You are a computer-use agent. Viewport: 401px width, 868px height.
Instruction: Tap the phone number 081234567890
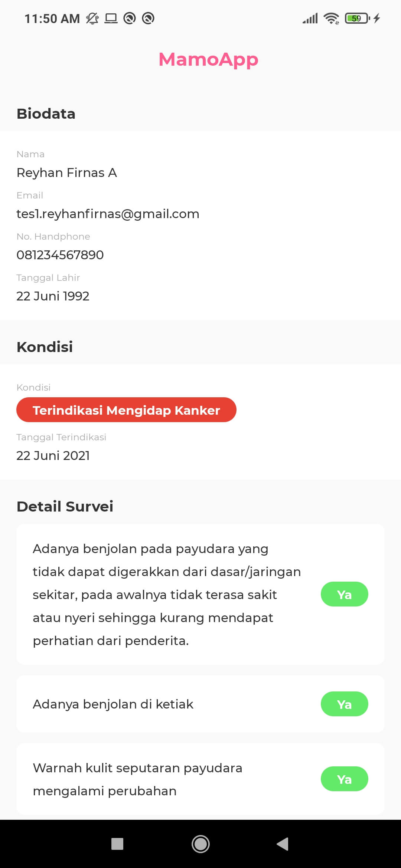coord(60,255)
